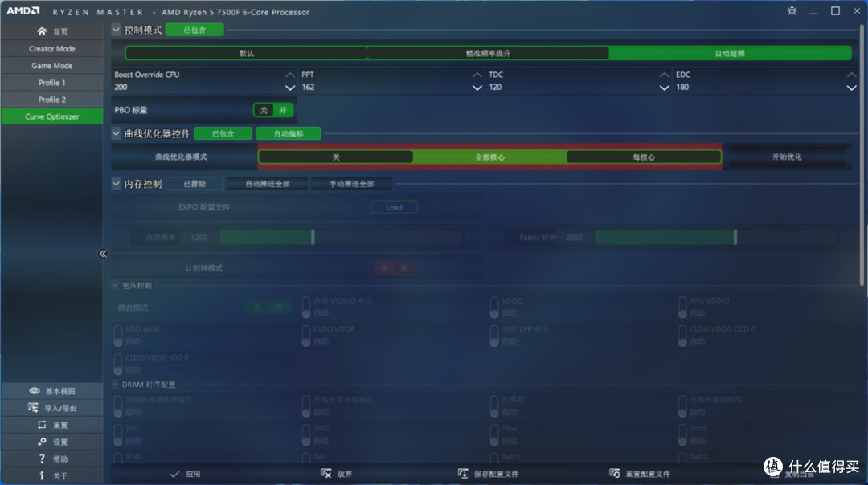Click the 自动推送全部 button
Screen dimensions: 868x485
[x=268, y=184]
